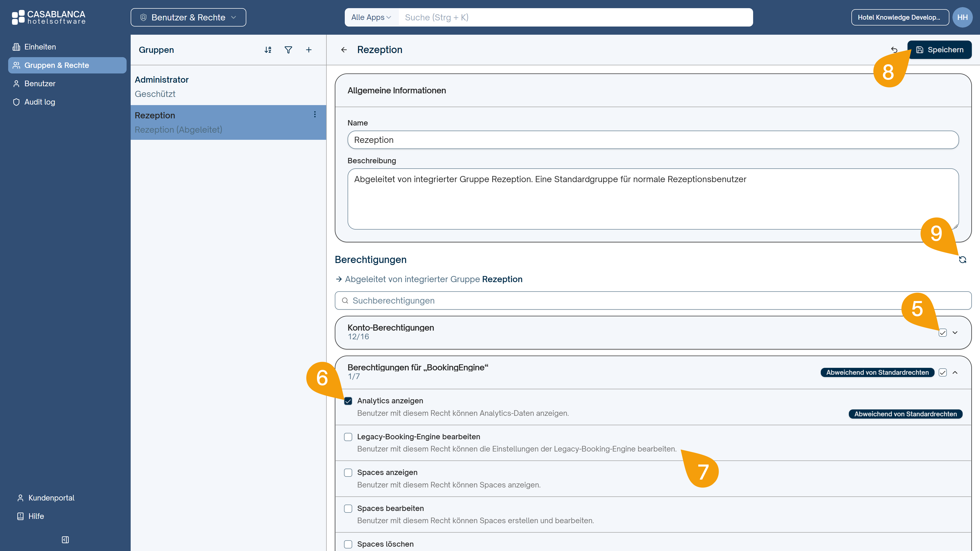Sort the Gruppen list
The height and width of the screenshot is (551, 980).
point(268,50)
